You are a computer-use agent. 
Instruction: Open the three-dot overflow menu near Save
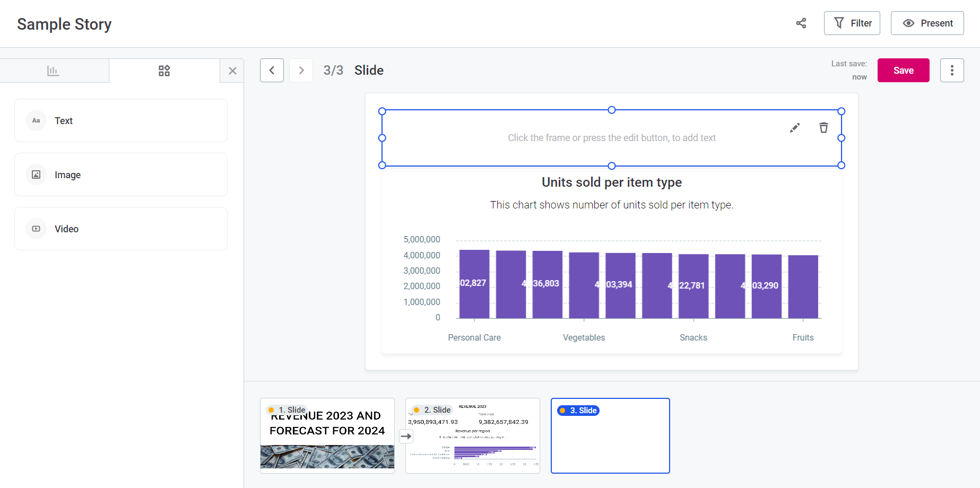pos(951,70)
